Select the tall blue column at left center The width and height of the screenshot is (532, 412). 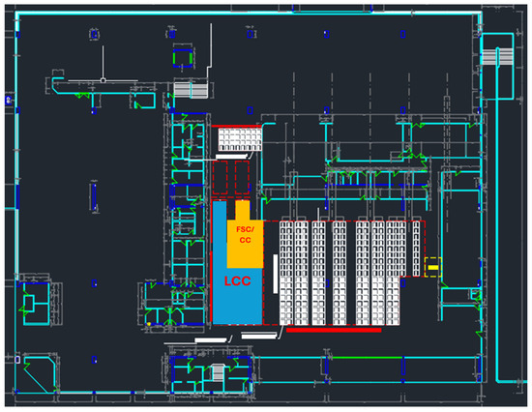pos(94,197)
